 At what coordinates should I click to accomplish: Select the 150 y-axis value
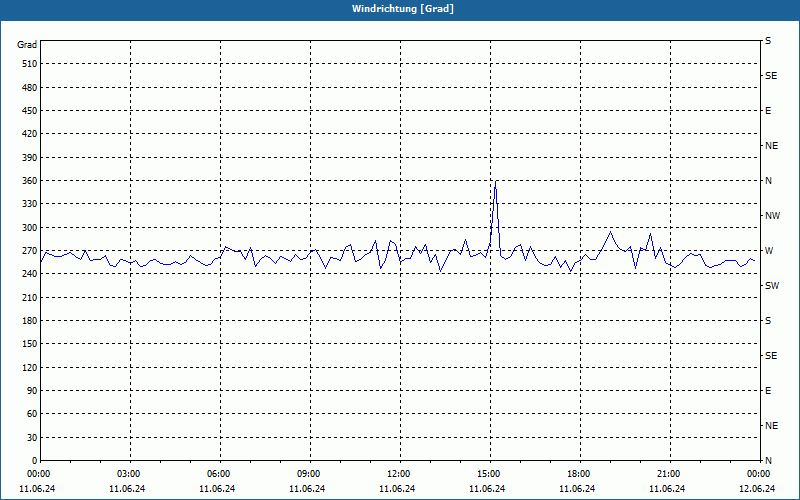(30, 344)
